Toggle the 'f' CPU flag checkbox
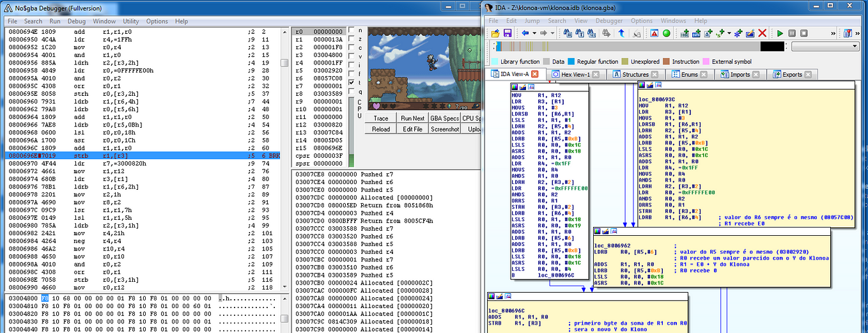Screen dimensions: 868x333 [352, 74]
